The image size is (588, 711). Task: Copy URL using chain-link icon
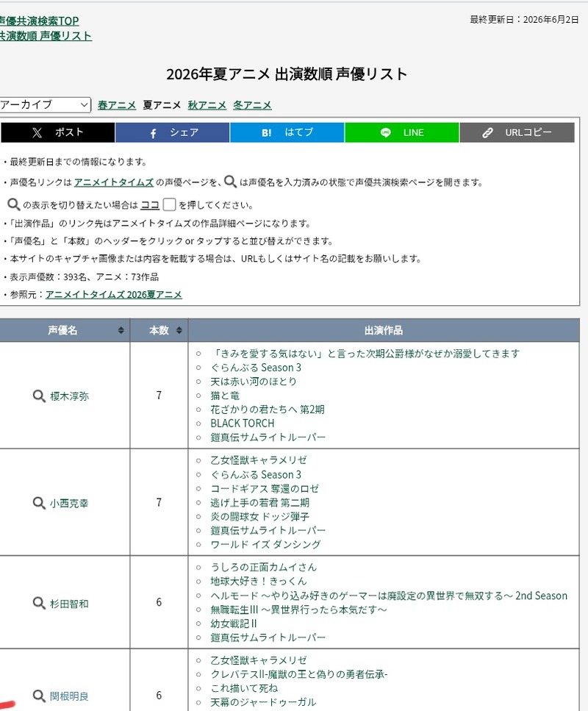point(487,132)
